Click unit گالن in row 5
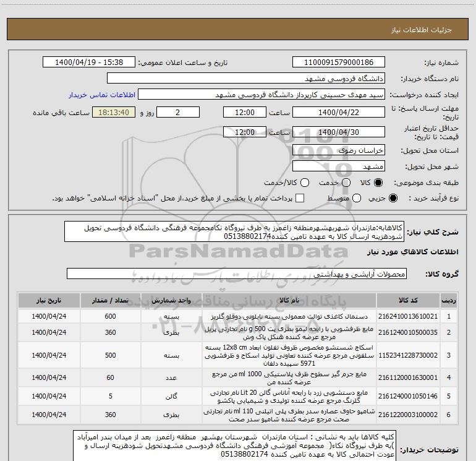Screen dimensions: 476x461 [171, 396]
